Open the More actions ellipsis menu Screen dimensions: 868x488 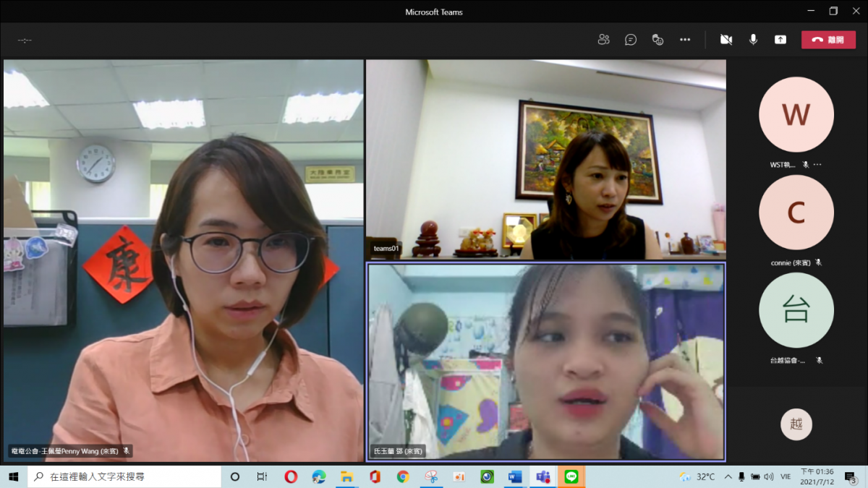pos(685,40)
